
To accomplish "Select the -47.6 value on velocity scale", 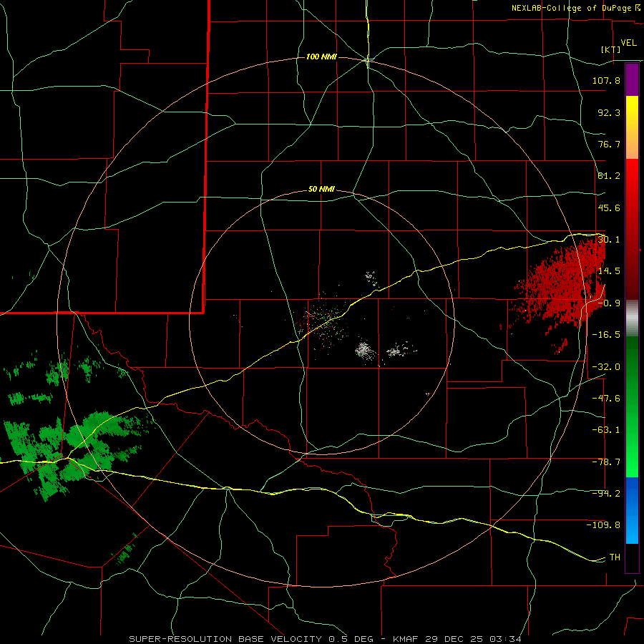I will (x=606, y=399).
